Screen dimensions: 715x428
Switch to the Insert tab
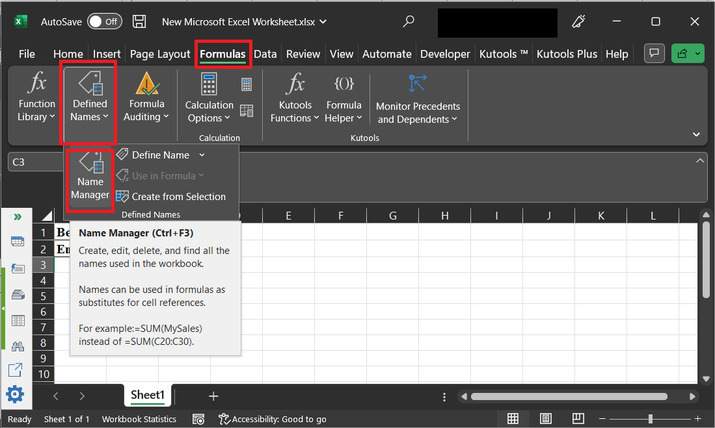[x=107, y=54]
